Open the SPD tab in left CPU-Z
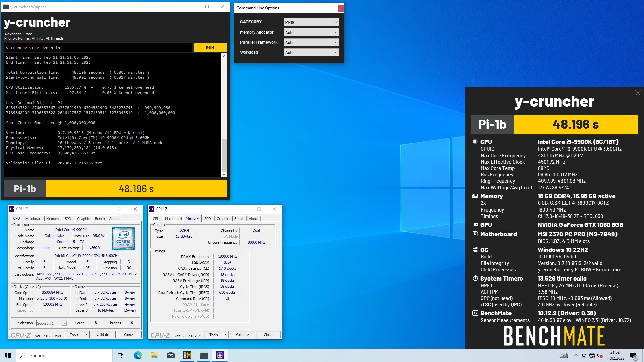 [x=68, y=219]
